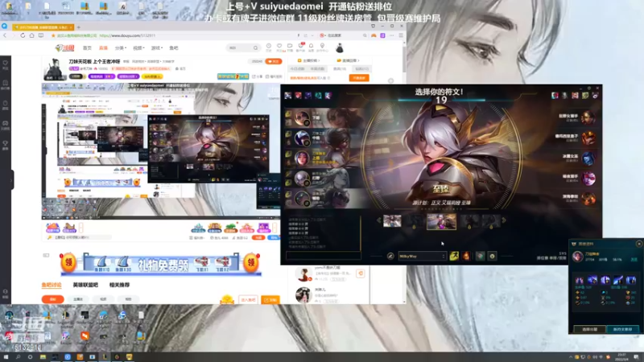Click right teal button at helper panel bottom

[x=622, y=329]
